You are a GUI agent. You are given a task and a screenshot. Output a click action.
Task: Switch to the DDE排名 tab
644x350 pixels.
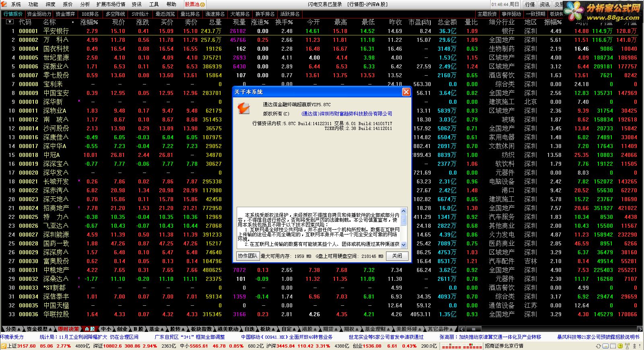point(90,14)
